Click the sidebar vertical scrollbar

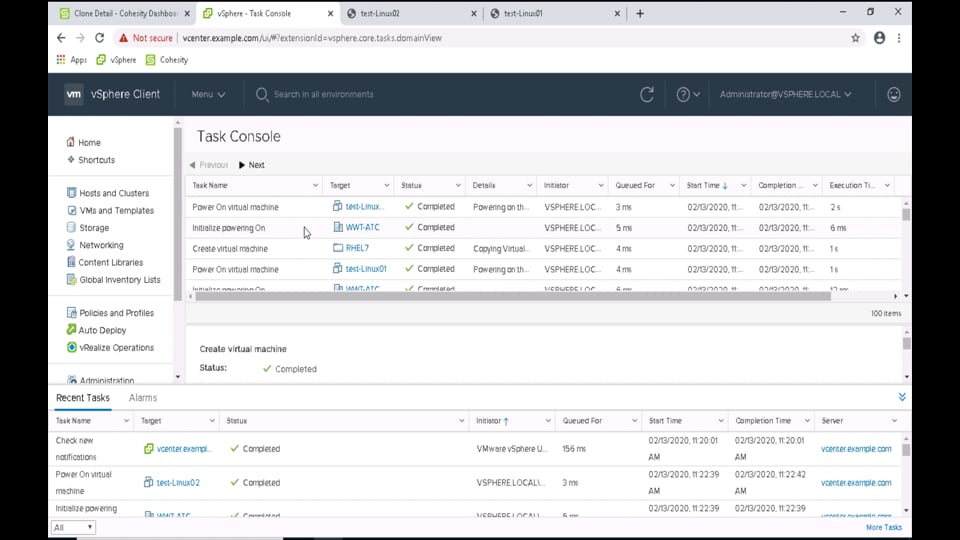click(178, 214)
